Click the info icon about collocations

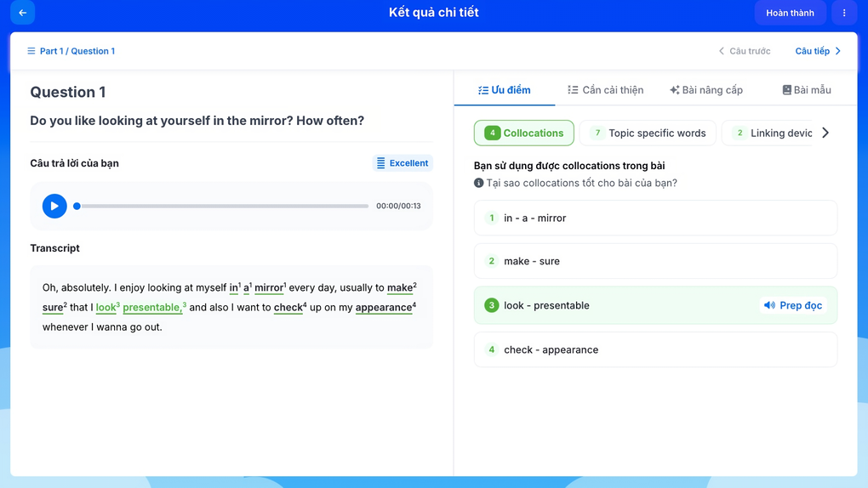(x=479, y=183)
